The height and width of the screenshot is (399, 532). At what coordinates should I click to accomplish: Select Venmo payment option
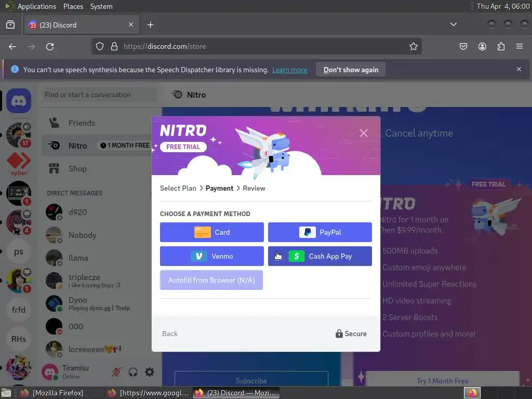tap(212, 256)
